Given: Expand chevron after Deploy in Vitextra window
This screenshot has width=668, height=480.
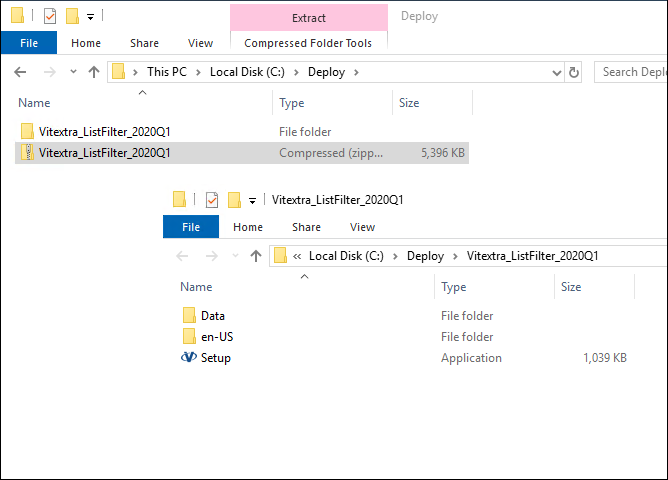Looking at the screenshot, I should [x=455, y=256].
